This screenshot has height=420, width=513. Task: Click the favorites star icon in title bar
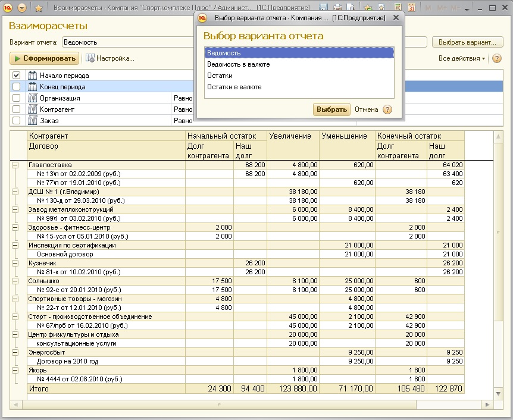pyautogui.click(x=39, y=8)
